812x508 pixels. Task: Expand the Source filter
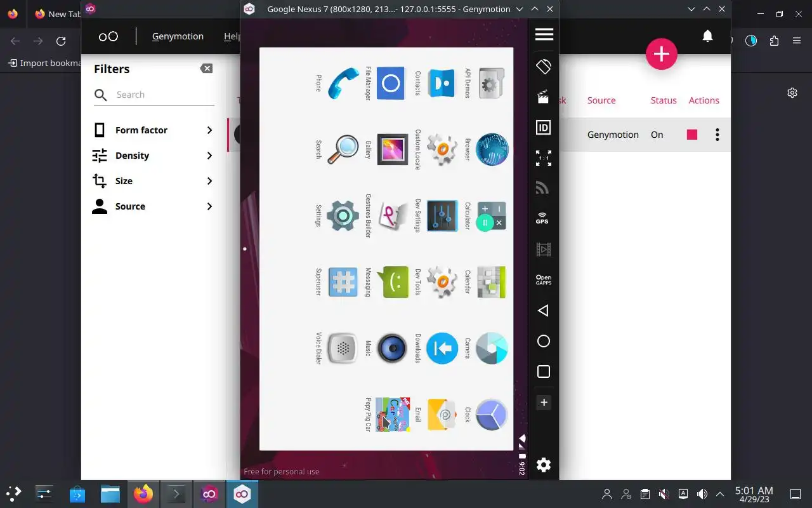point(154,206)
